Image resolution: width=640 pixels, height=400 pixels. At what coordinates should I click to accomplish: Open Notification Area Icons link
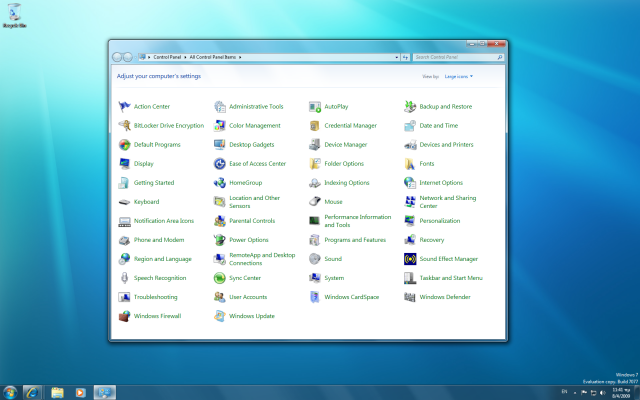point(164,221)
